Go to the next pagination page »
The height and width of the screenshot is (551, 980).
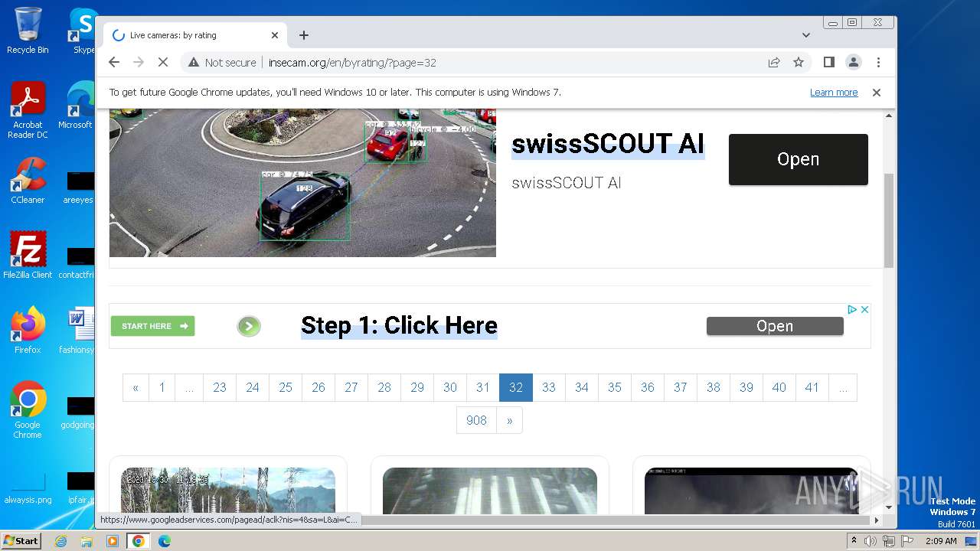(x=509, y=420)
